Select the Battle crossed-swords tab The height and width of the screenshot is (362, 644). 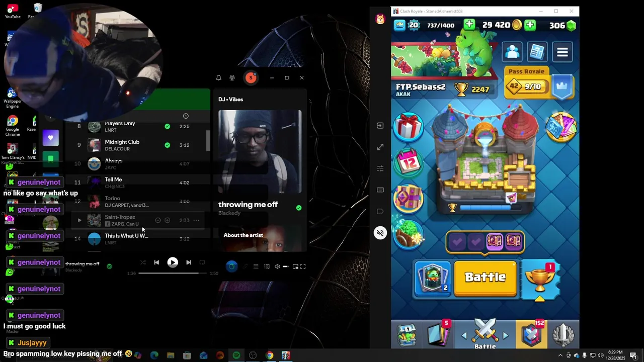point(485,334)
